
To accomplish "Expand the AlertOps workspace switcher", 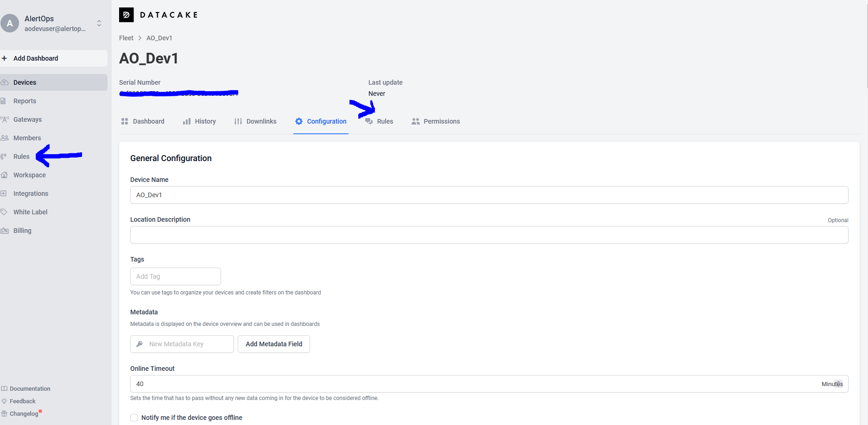I will [99, 23].
